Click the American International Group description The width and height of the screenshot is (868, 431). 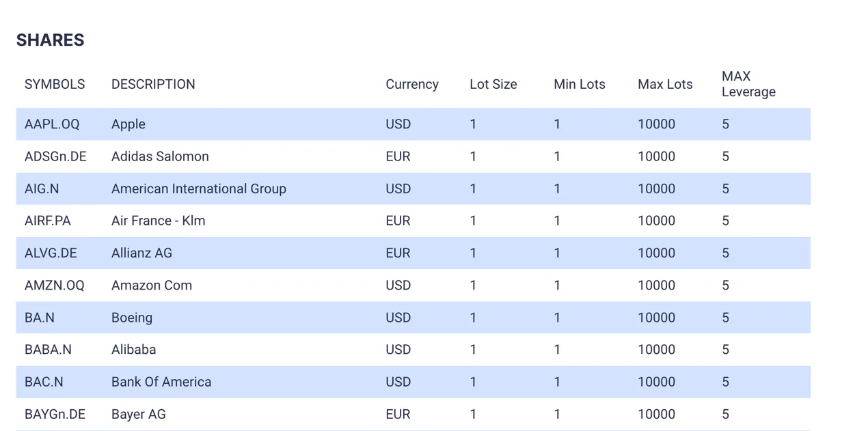point(199,189)
